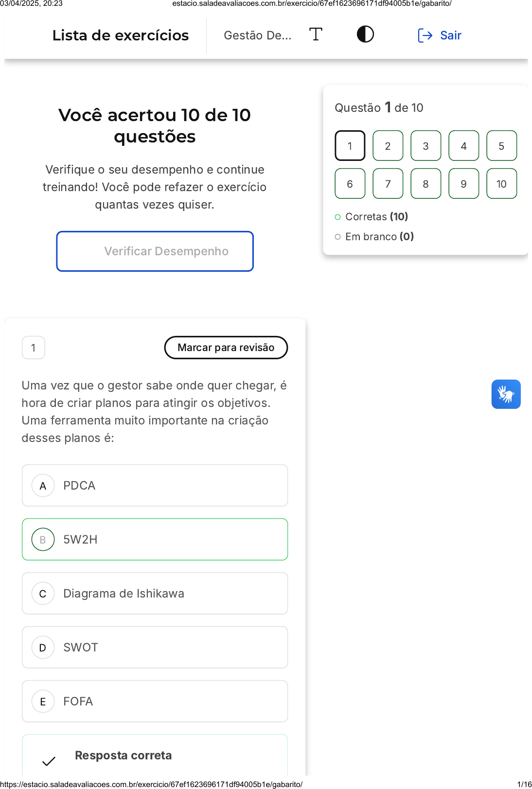532x789 pixels.
Task: Click Marcar para revisão button
Action: [226, 348]
